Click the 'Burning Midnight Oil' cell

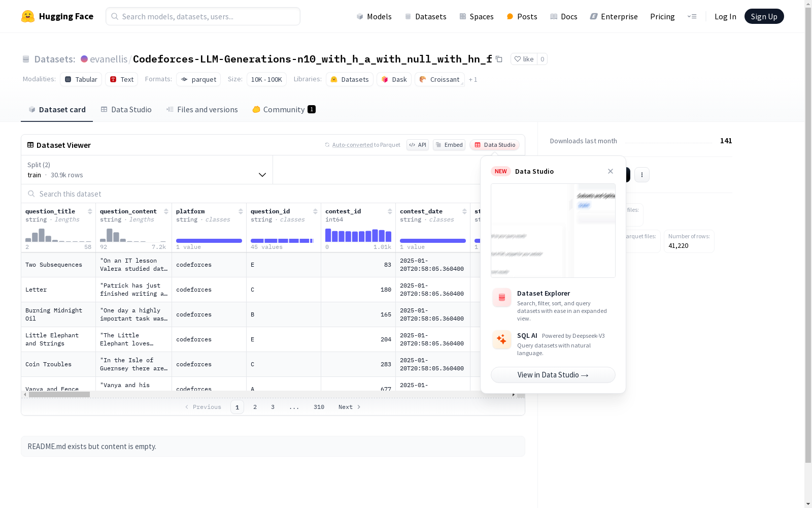58,314
